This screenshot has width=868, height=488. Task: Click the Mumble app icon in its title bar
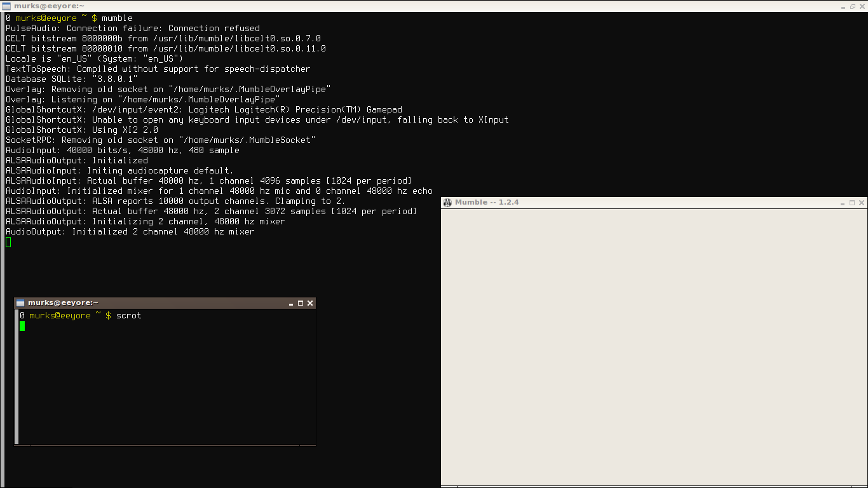447,203
